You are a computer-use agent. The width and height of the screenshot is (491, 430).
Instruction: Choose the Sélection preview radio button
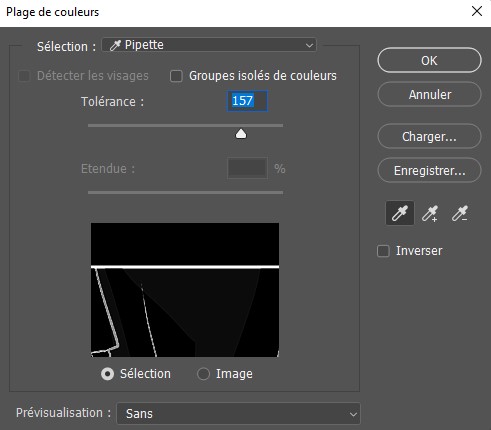point(107,374)
